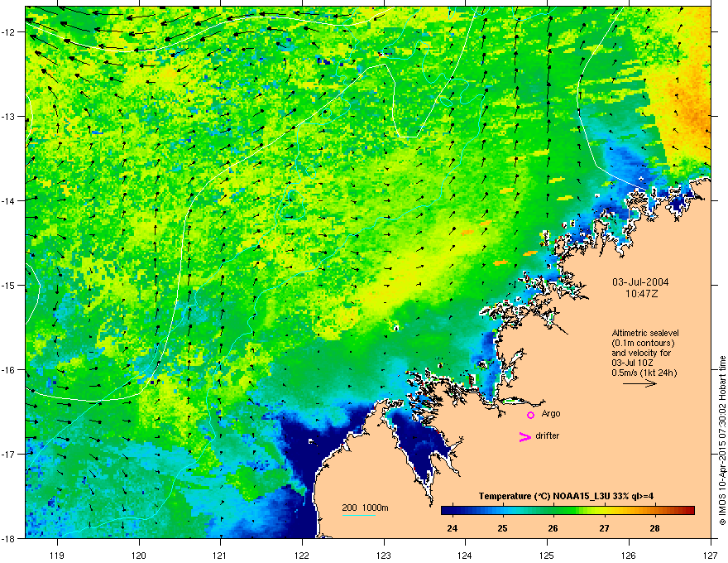Click latitude axis label -12
This screenshot has width=728, height=563.
9,31
